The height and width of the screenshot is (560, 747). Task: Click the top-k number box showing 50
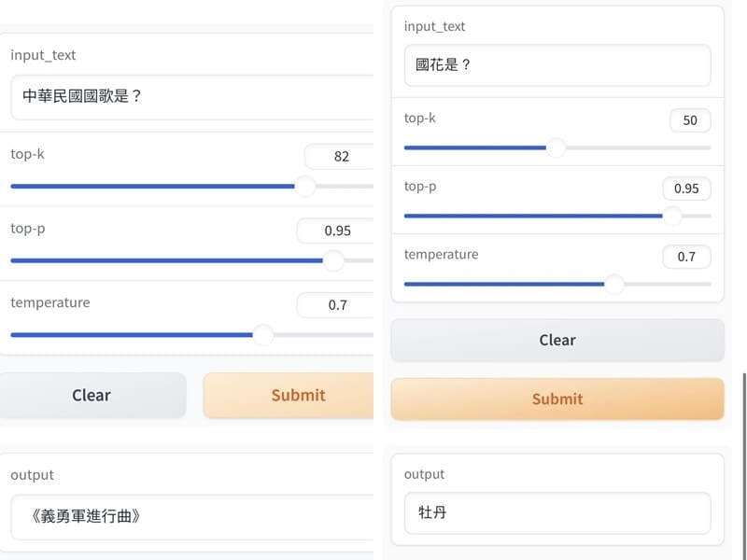pos(690,120)
